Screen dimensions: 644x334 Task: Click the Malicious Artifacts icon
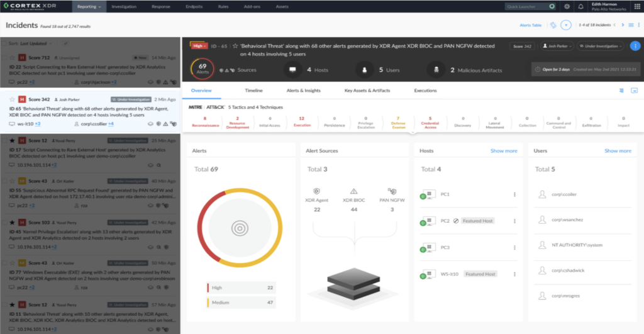click(x=436, y=70)
